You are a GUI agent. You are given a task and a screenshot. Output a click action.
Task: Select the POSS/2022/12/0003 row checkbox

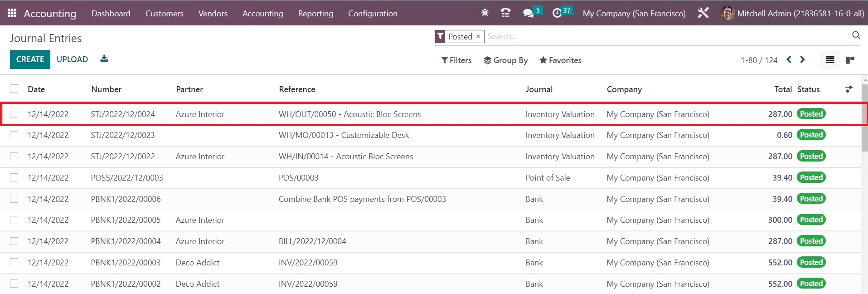coord(14,178)
